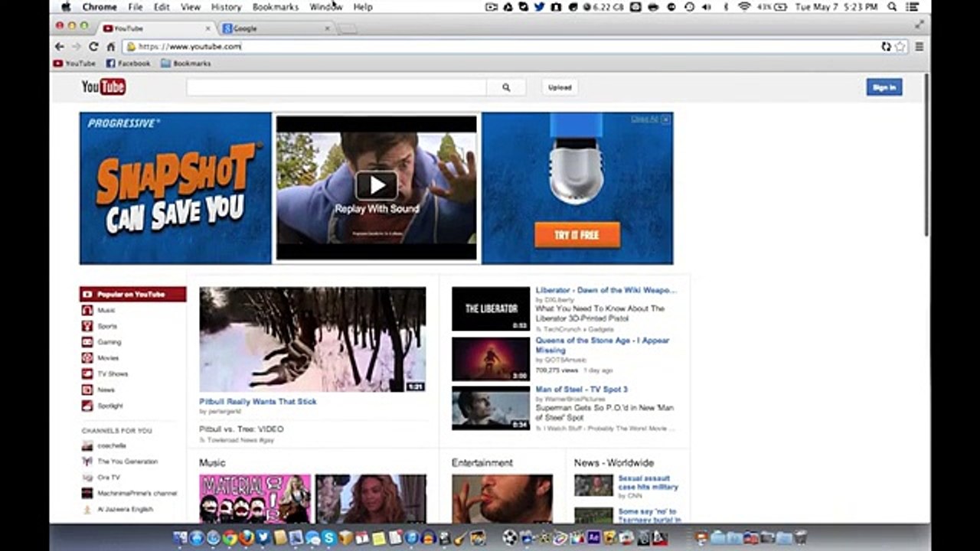The image size is (980, 551).
Task: Launch Skype from the Dock
Action: coord(329,538)
